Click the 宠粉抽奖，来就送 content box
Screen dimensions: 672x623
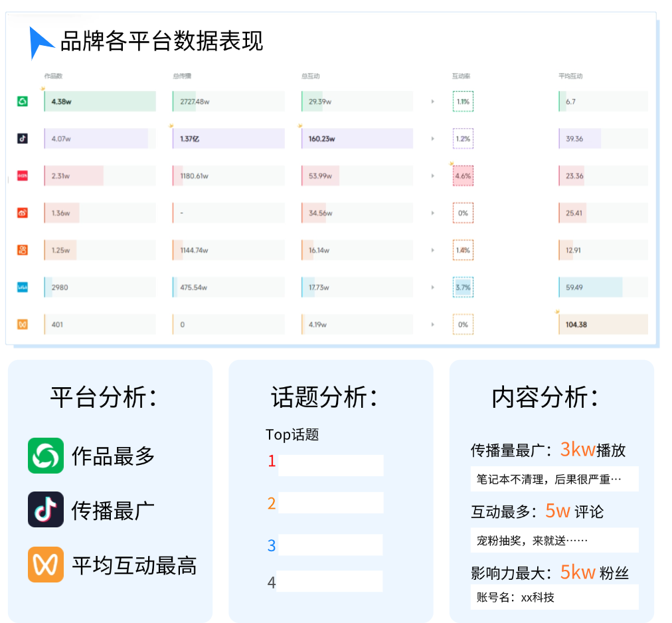point(554,540)
